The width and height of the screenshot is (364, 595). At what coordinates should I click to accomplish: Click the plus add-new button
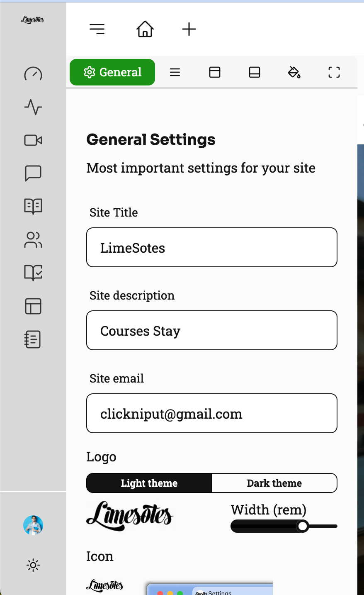pos(189,29)
